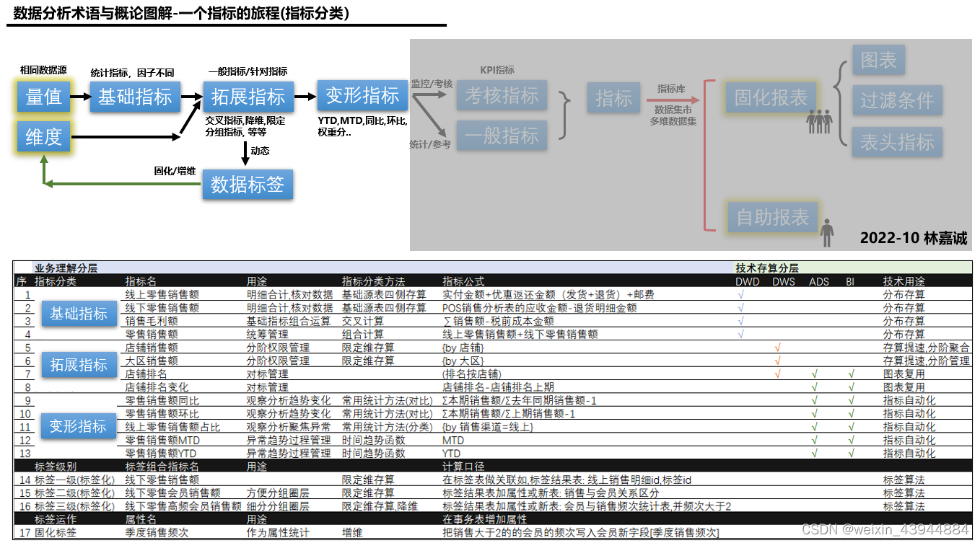Click the 统筹管理 usage cell
The width and height of the screenshot is (980, 543).
click(x=268, y=335)
